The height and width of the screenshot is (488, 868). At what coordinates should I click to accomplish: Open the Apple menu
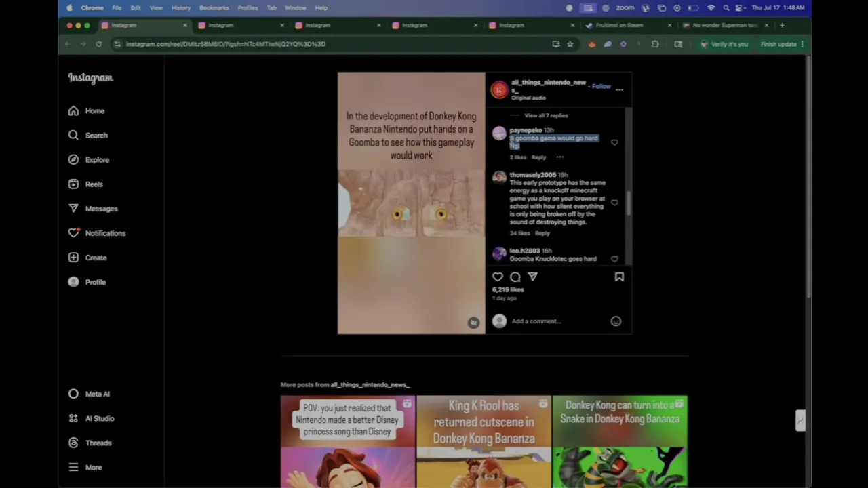(70, 8)
